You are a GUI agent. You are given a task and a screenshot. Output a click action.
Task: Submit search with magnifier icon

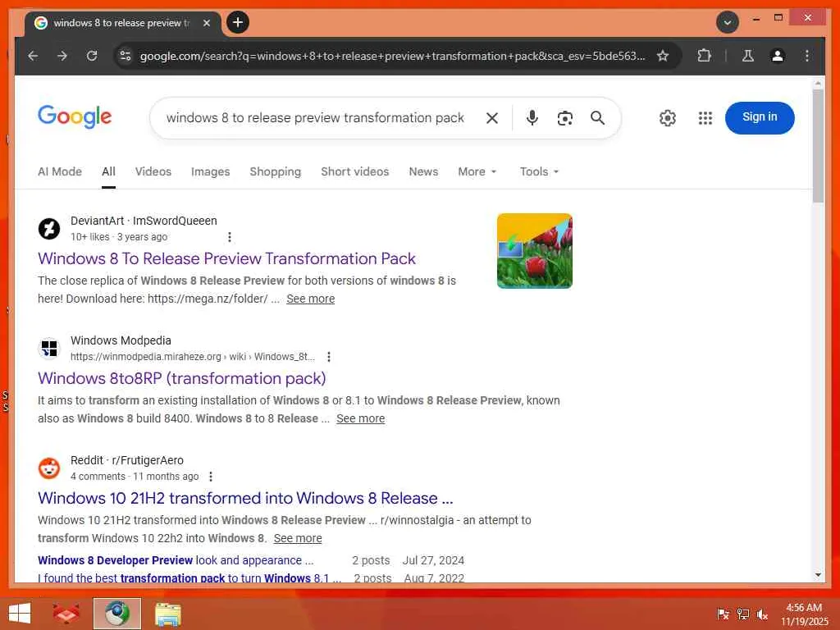pos(597,118)
